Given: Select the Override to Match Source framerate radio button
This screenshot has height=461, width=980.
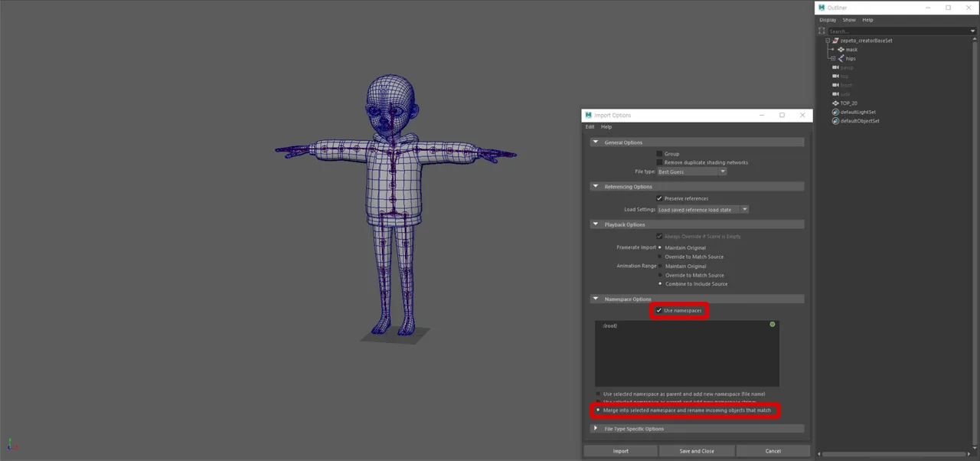Looking at the screenshot, I should [x=660, y=257].
